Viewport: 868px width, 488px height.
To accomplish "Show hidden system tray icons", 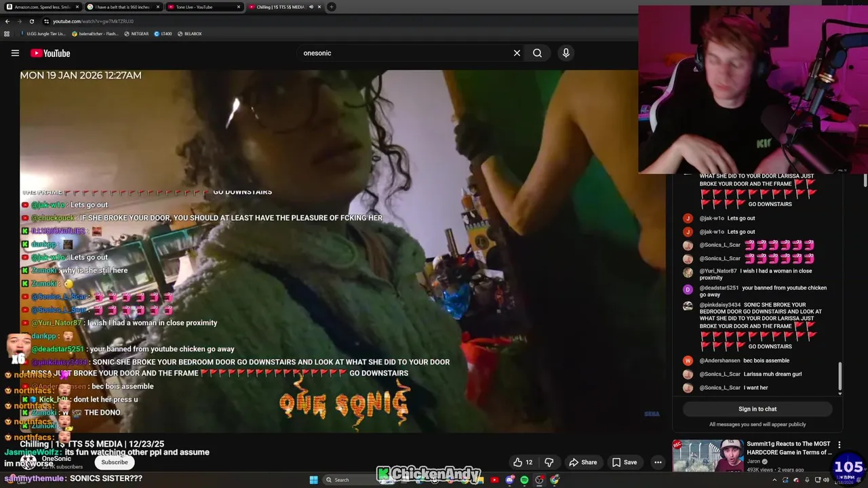I will [774, 480].
